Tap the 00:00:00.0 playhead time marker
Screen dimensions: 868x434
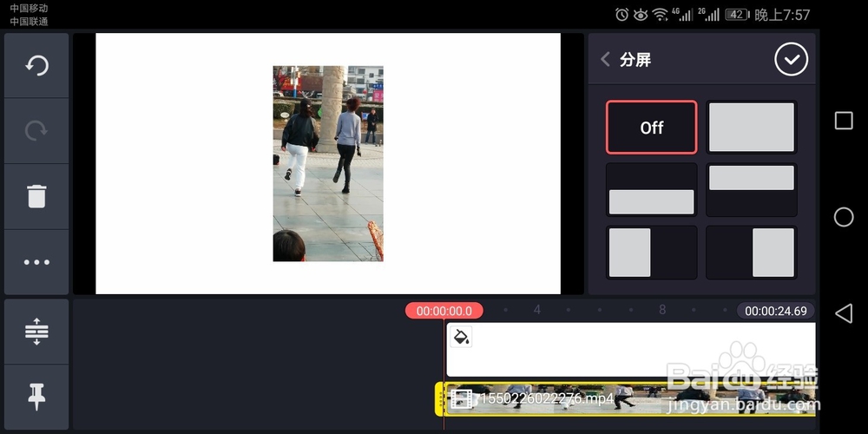click(x=444, y=311)
